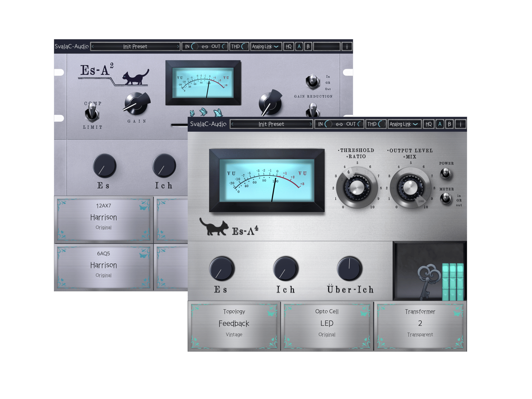Click the Ich knob in Es-A⁴ window
This screenshot has width=532, height=399.
tap(286, 269)
